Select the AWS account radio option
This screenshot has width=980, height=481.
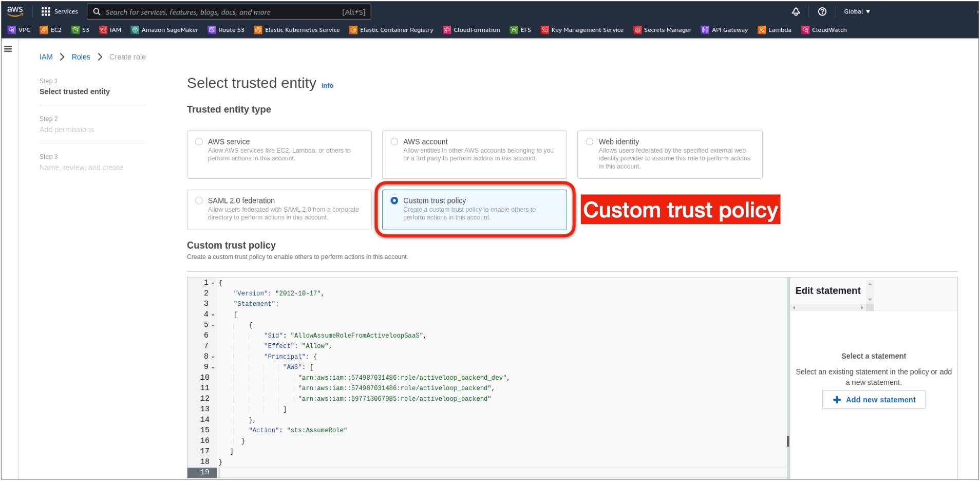pyautogui.click(x=394, y=142)
